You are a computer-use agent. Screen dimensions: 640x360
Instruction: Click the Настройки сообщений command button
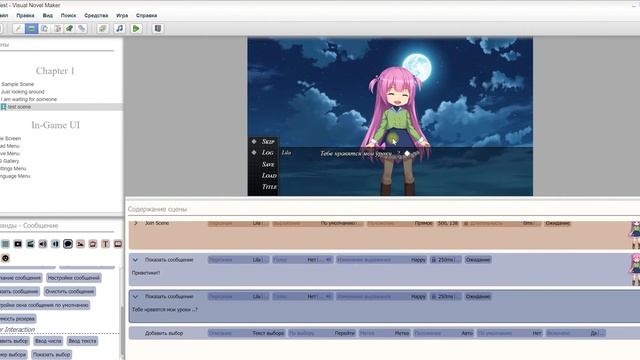(73, 278)
